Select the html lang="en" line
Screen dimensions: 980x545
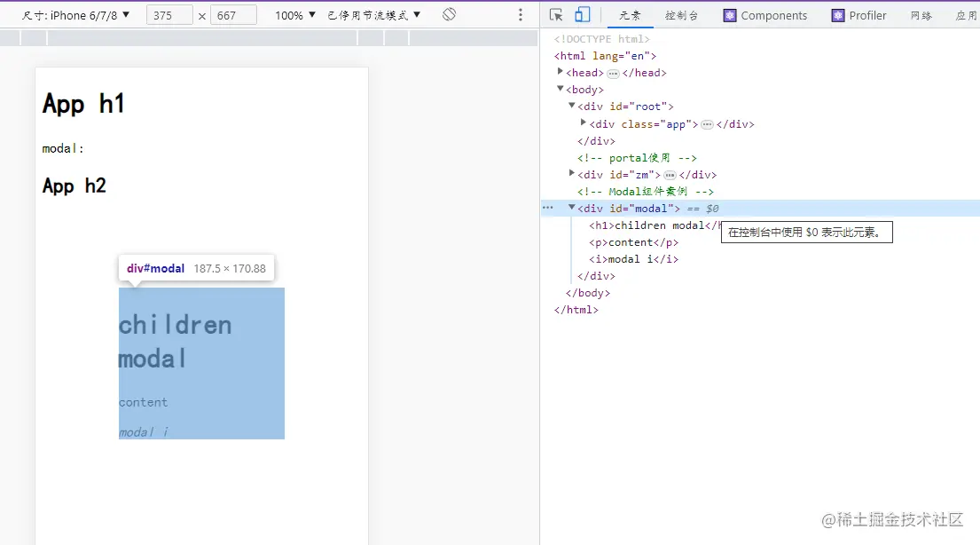click(x=605, y=56)
